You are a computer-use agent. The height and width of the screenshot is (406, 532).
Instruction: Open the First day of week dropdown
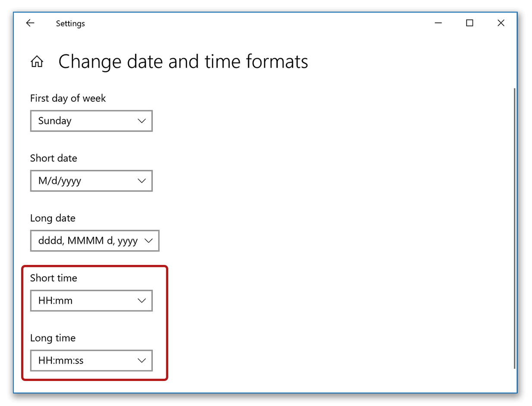[91, 121]
